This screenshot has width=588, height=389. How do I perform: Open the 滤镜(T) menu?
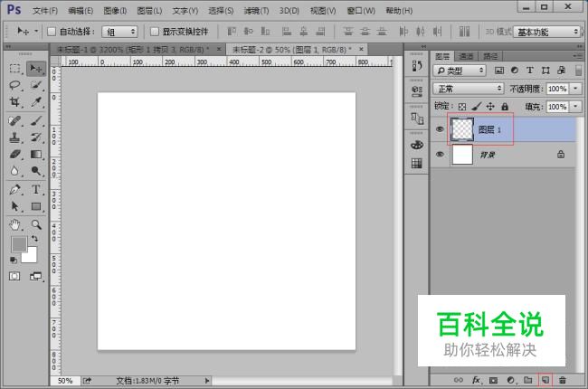[257, 11]
